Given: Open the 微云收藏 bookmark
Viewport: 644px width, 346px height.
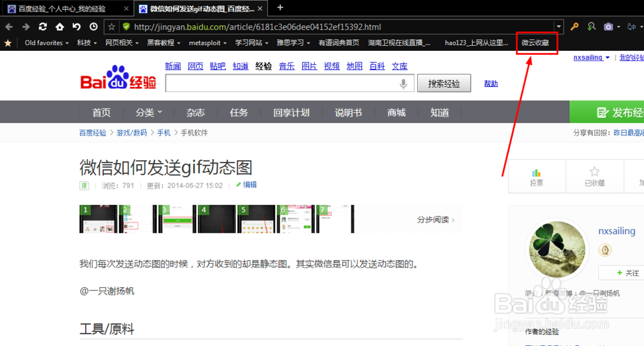Looking at the screenshot, I should tap(535, 43).
